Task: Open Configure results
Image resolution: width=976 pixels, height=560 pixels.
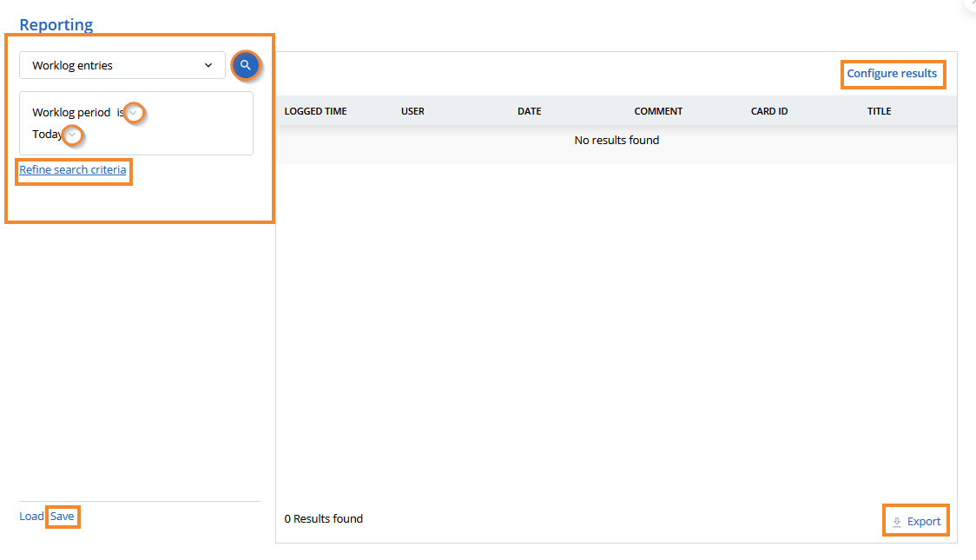Action: [x=893, y=74]
